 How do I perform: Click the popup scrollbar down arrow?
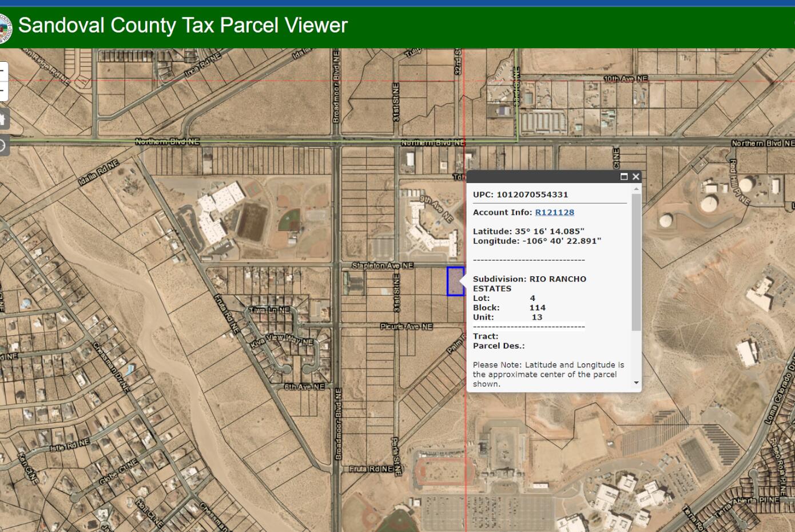click(x=636, y=383)
